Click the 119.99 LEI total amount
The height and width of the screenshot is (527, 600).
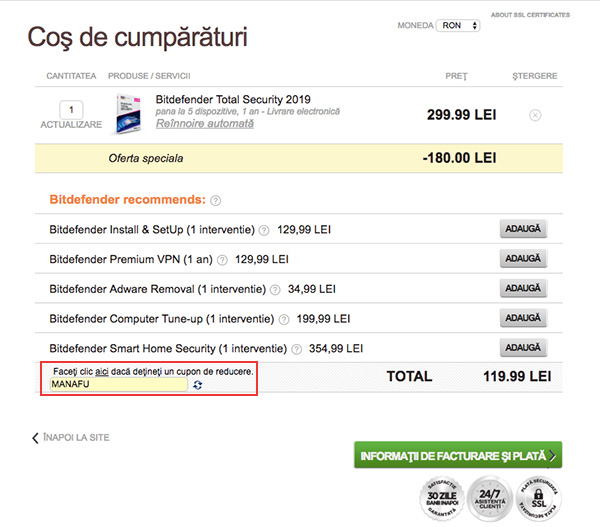517,377
